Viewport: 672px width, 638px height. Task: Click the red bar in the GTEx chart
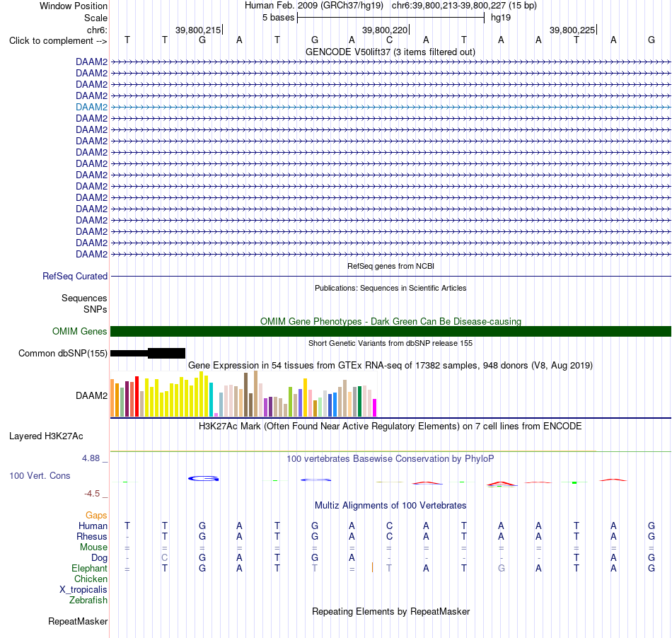click(137, 396)
